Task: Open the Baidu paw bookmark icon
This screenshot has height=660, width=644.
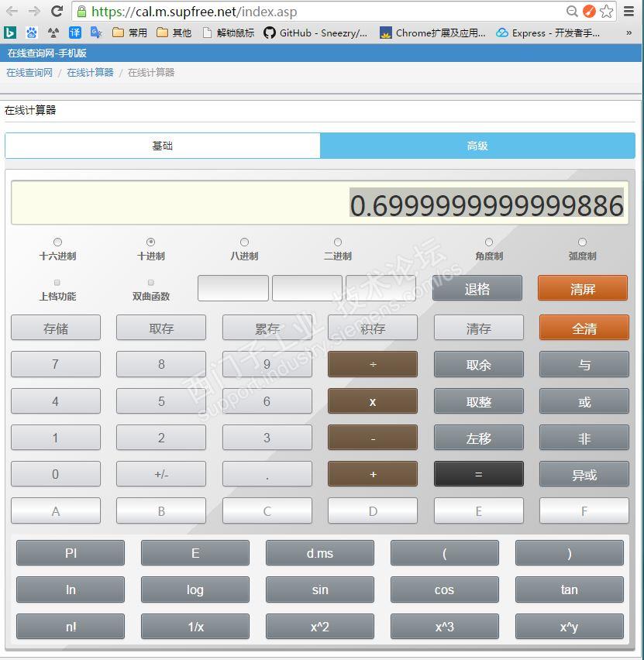Action: pyautogui.click(x=32, y=33)
